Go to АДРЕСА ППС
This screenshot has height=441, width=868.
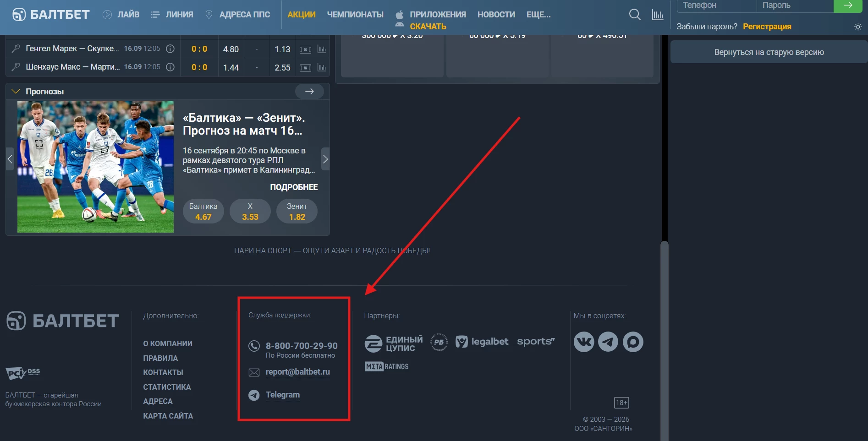click(x=237, y=15)
